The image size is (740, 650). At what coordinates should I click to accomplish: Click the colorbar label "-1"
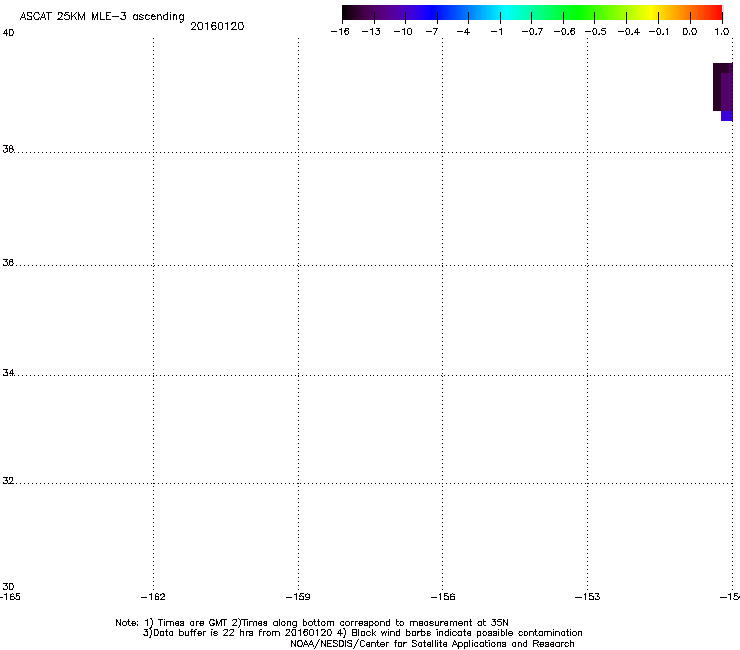click(x=496, y=32)
